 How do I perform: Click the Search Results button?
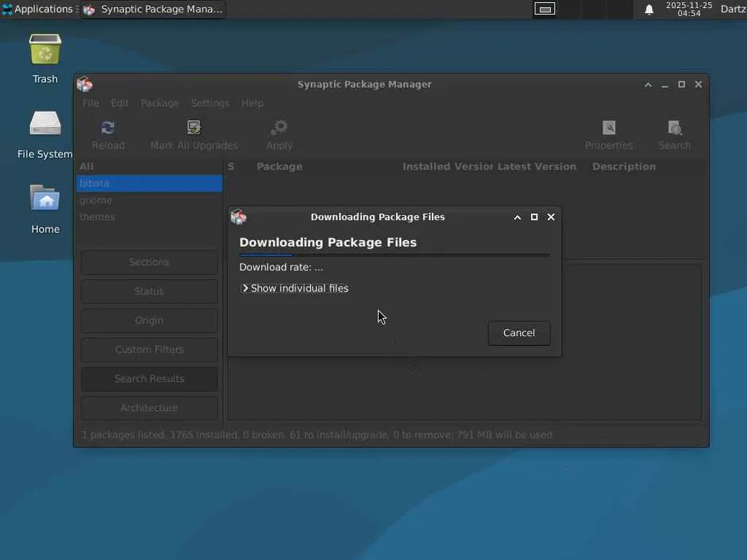149,378
